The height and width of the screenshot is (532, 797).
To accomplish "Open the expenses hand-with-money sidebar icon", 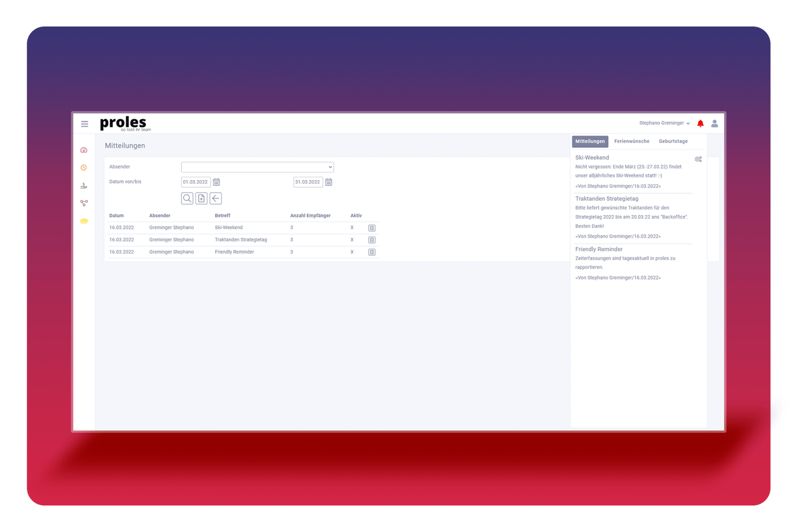I will coord(84,185).
